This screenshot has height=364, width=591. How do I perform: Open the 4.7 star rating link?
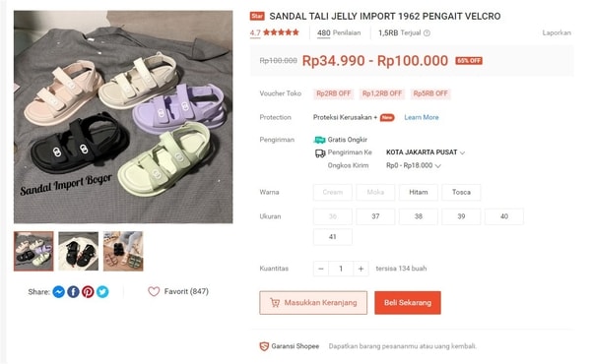coord(275,32)
